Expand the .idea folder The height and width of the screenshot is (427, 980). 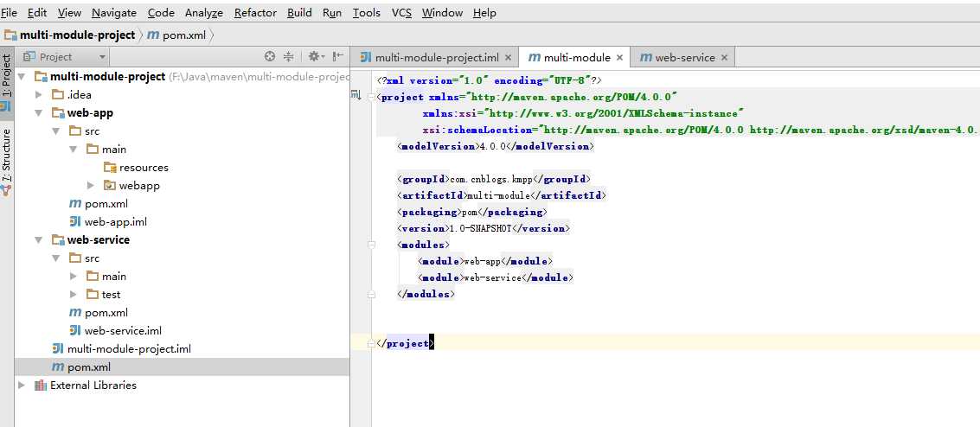pyautogui.click(x=39, y=95)
